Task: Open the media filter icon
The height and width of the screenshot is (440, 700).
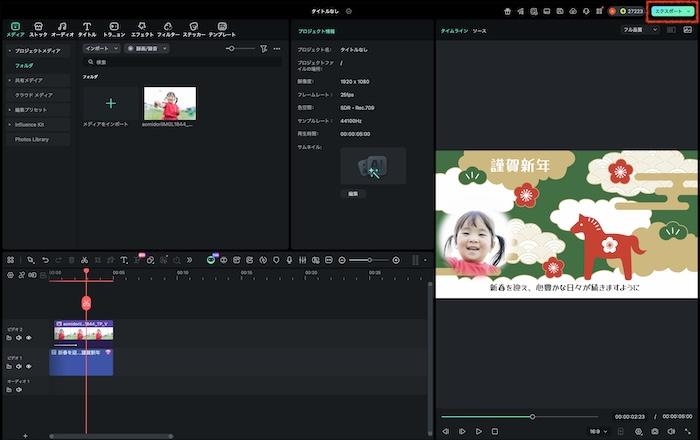Action: 264,48
